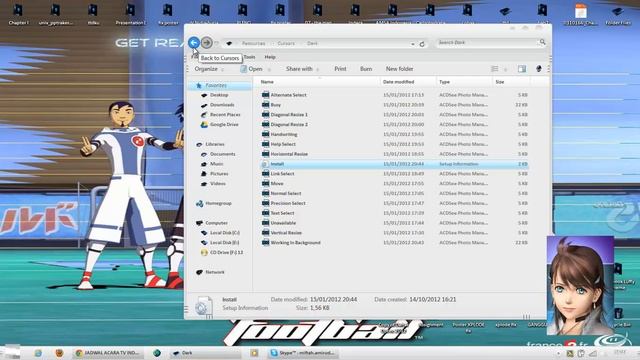This screenshot has height=360, width=640.
Task: Click the Change your view icon
Action: pos(494,69)
